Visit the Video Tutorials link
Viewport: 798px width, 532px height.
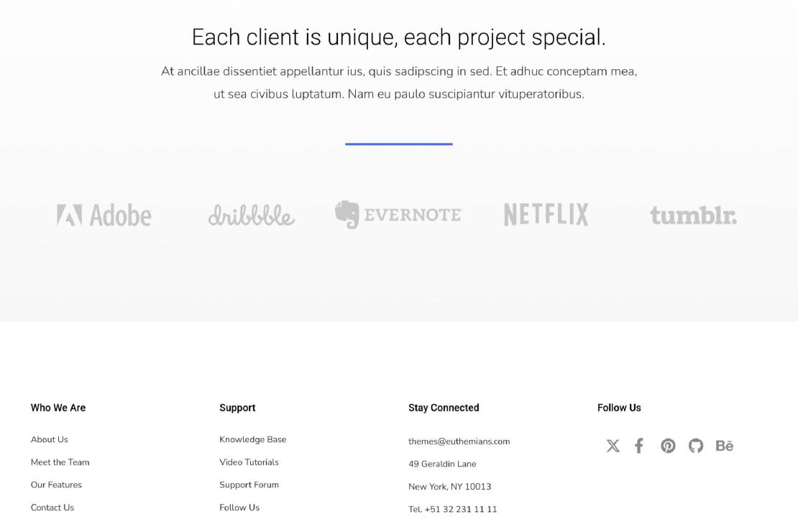point(249,462)
